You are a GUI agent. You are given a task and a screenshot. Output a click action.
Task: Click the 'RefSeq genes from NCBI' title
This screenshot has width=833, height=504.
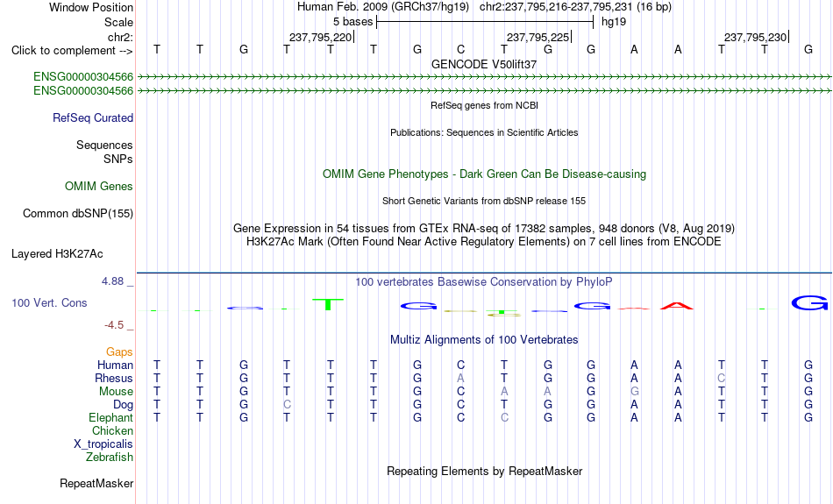click(x=485, y=106)
